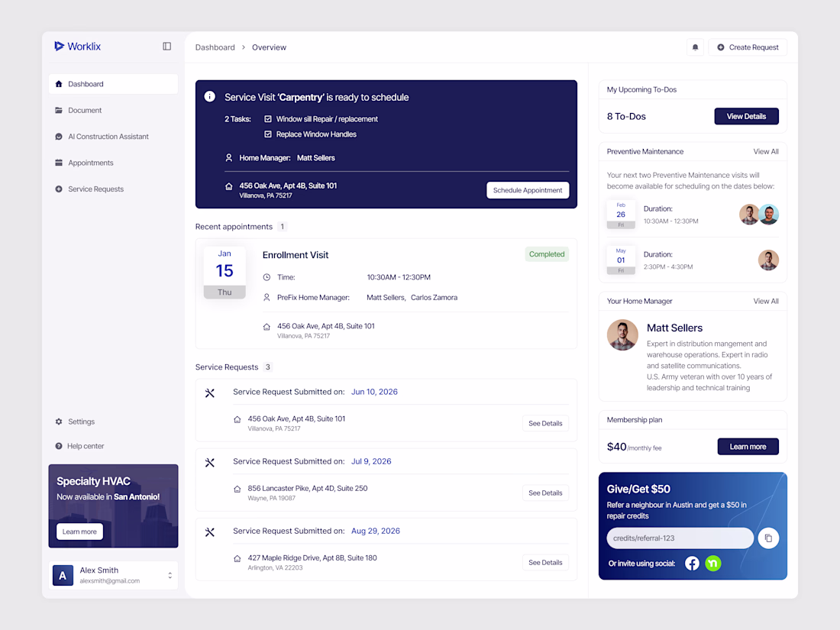This screenshot has height=630, width=840.
Task: Copy the referral link with copy icon
Action: pyautogui.click(x=768, y=538)
